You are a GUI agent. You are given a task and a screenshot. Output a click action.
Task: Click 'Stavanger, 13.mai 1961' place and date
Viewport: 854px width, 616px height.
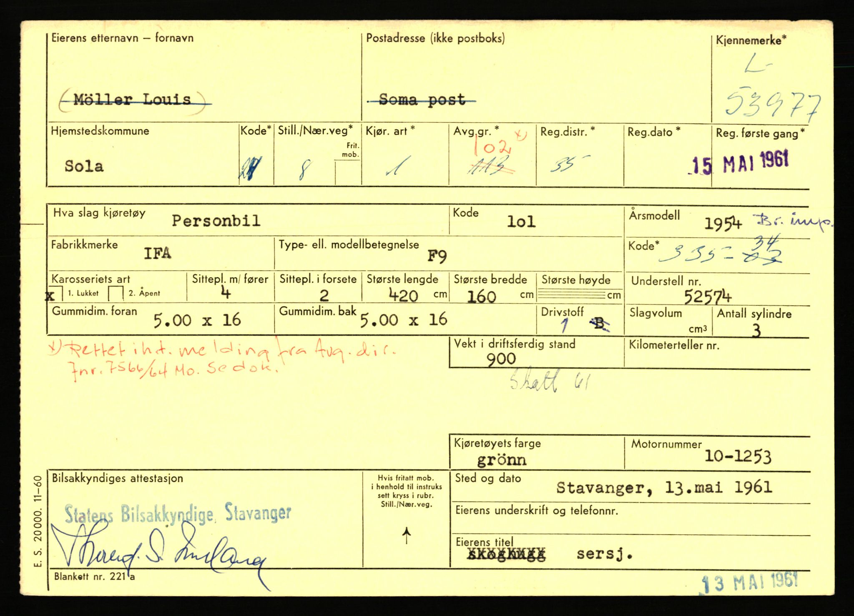coord(664,488)
